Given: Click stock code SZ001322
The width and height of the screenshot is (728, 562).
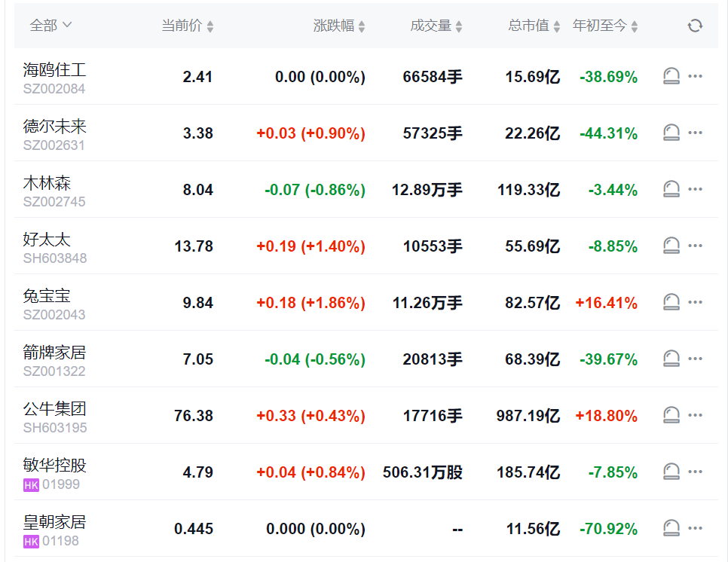Looking at the screenshot, I should tap(54, 371).
